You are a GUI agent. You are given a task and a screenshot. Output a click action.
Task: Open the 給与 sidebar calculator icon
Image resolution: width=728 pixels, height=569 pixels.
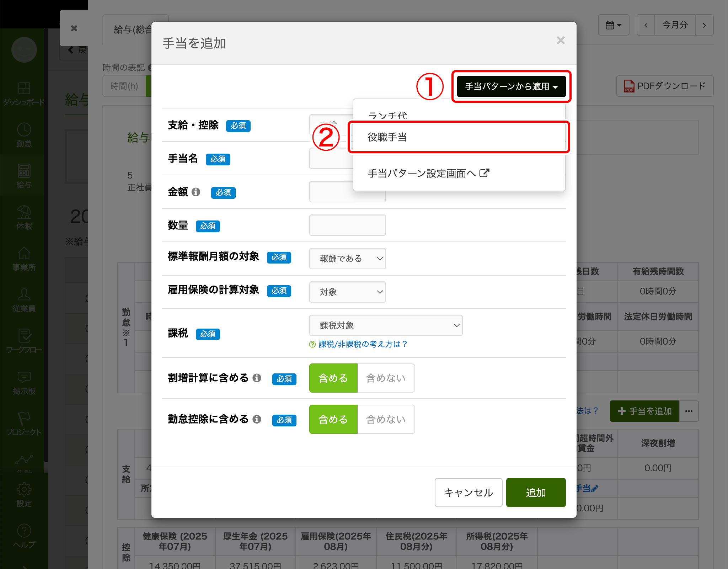click(24, 171)
